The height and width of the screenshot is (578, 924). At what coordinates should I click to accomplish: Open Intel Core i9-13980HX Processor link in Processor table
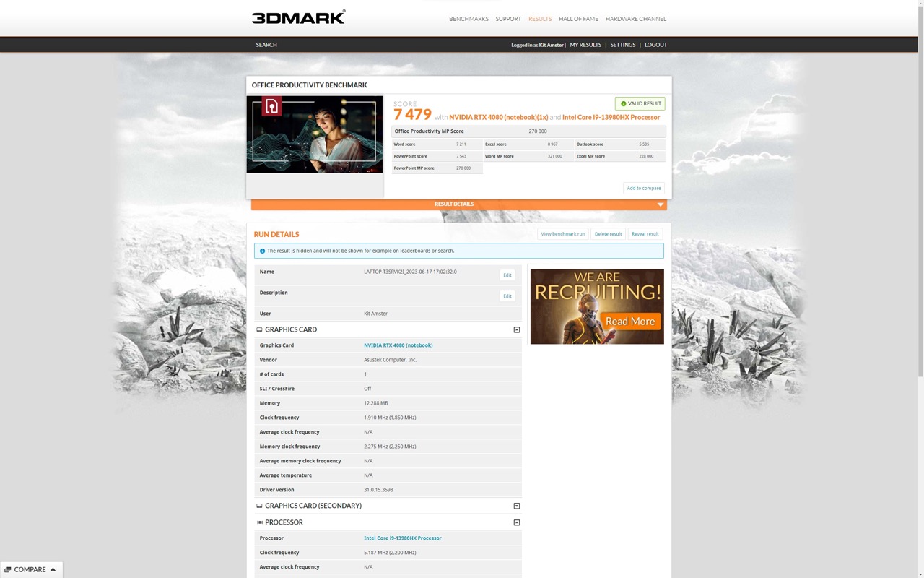click(x=403, y=538)
